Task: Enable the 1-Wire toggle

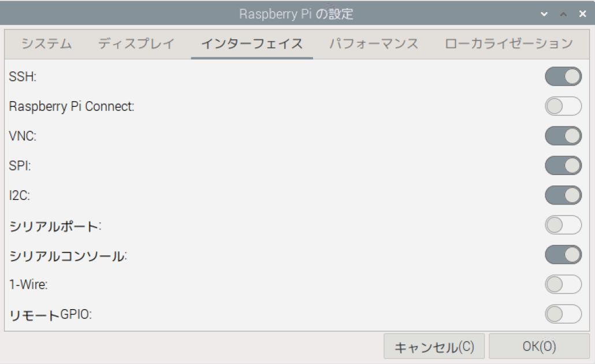Action: (x=563, y=284)
